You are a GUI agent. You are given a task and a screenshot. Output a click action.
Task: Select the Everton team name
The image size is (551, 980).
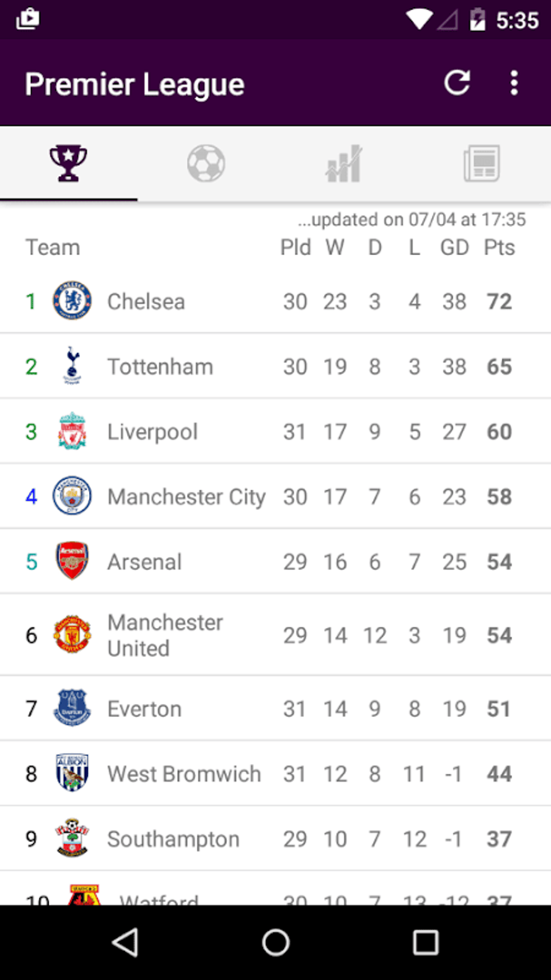click(x=144, y=709)
